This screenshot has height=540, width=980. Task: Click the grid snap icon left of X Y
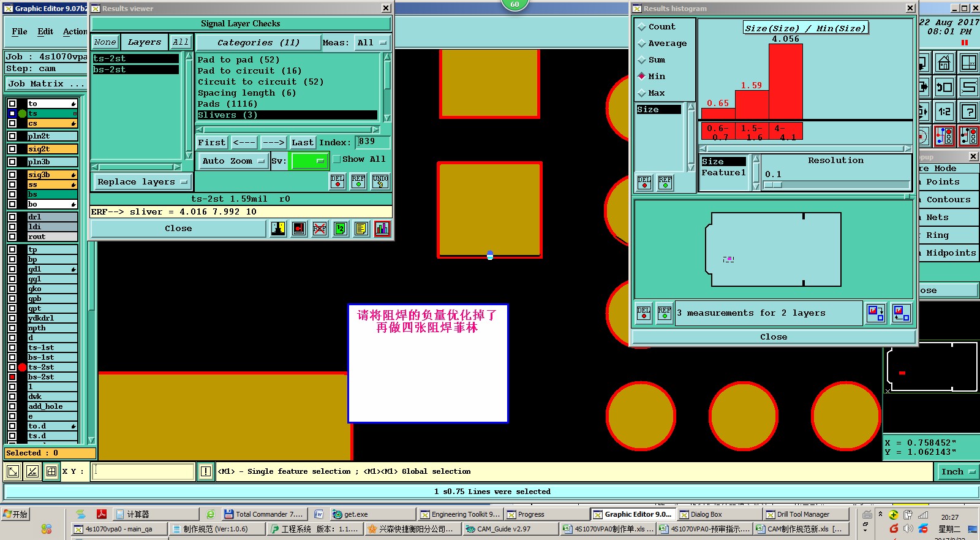click(x=51, y=471)
